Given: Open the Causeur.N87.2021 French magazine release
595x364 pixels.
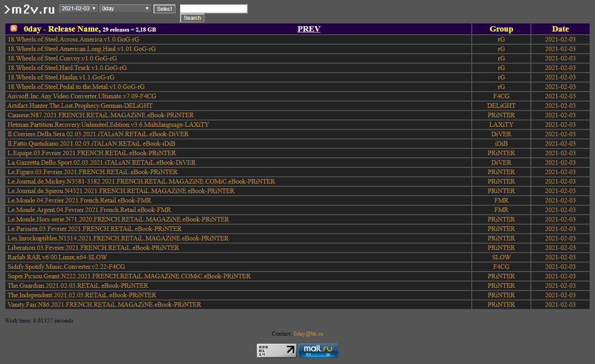Looking at the screenshot, I should point(101,115).
